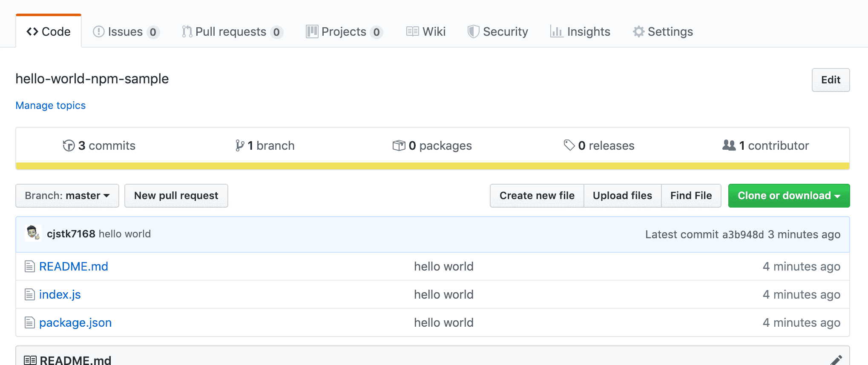Click the yellow language color bar
The image size is (868, 365).
point(432,166)
